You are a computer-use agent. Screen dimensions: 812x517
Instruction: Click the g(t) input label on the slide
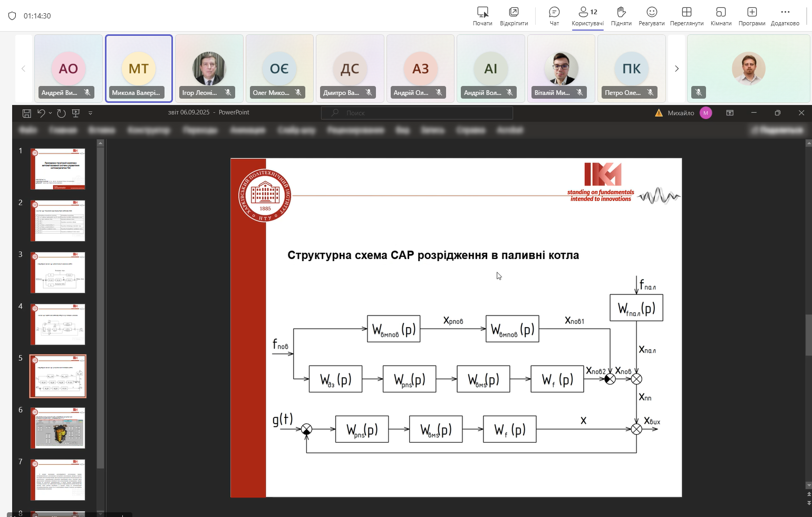[283, 419]
